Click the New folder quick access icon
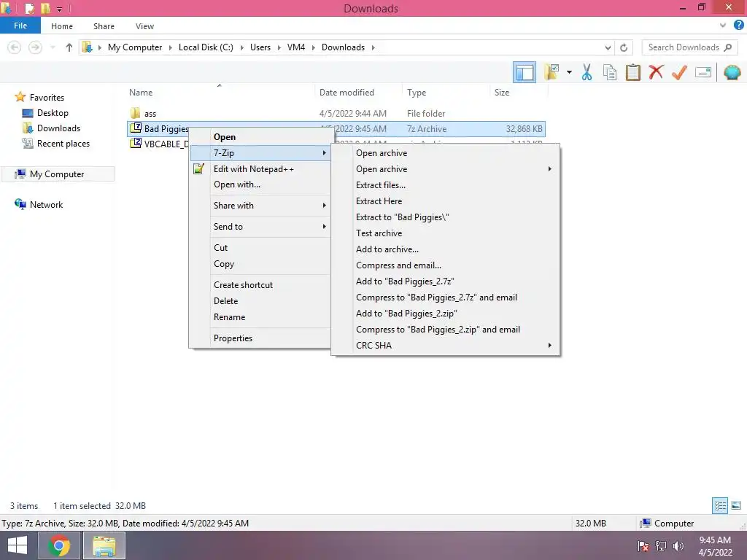 [x=46, y=8]
